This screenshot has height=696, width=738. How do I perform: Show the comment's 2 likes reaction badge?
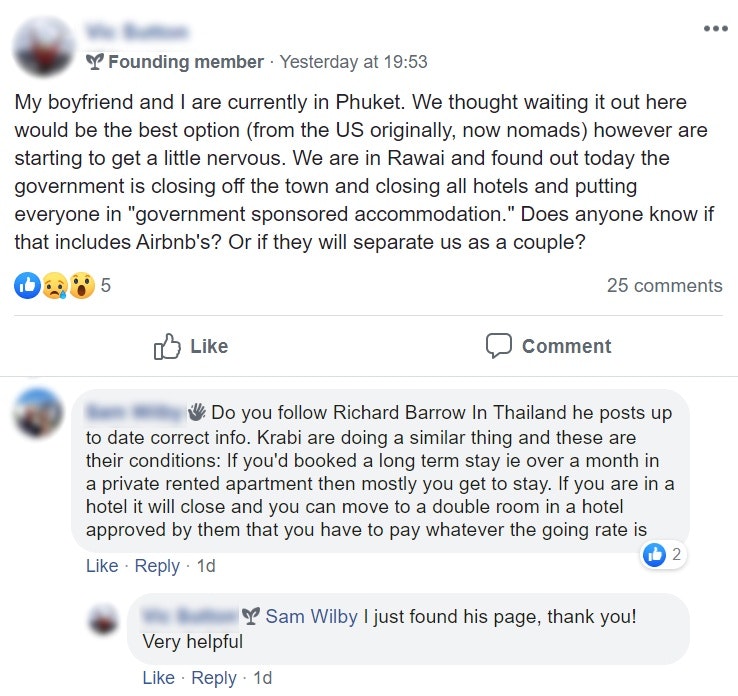point(665,556)
